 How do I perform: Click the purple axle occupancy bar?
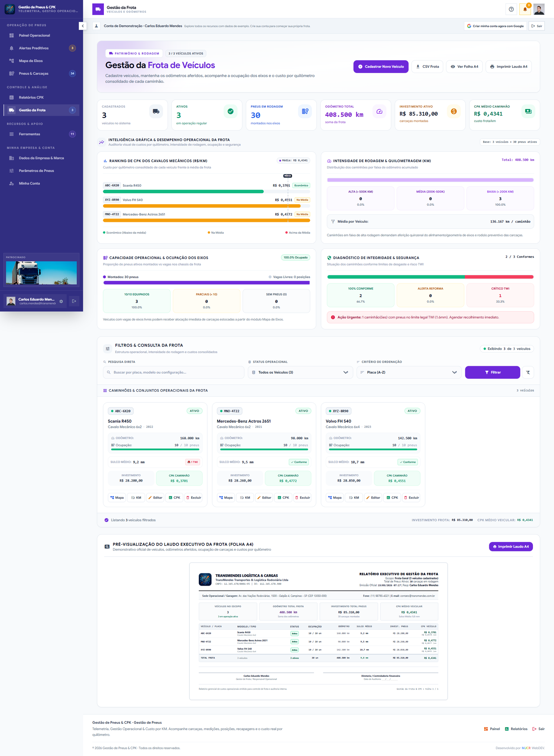click(206, 283)
